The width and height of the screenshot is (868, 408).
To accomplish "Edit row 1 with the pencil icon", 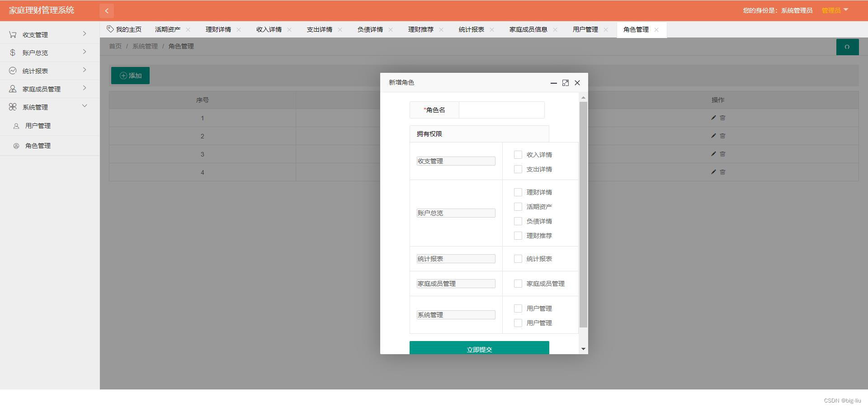I will (713, 118).
